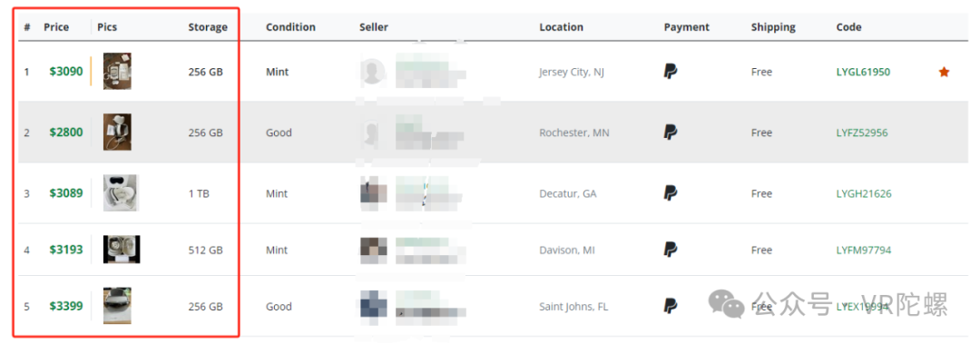Open listing code LYFZ52956
980x344 pixels.
point(862,133)
